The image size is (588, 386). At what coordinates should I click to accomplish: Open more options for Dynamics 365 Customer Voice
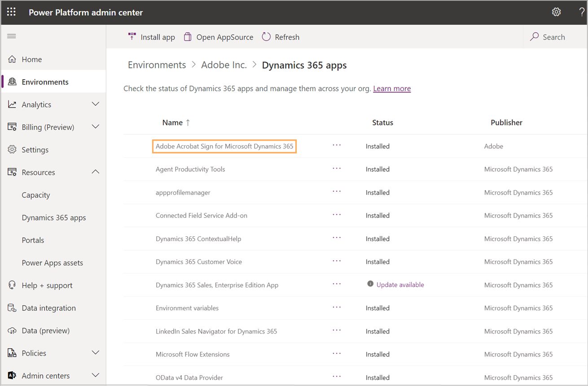point(337,260)
